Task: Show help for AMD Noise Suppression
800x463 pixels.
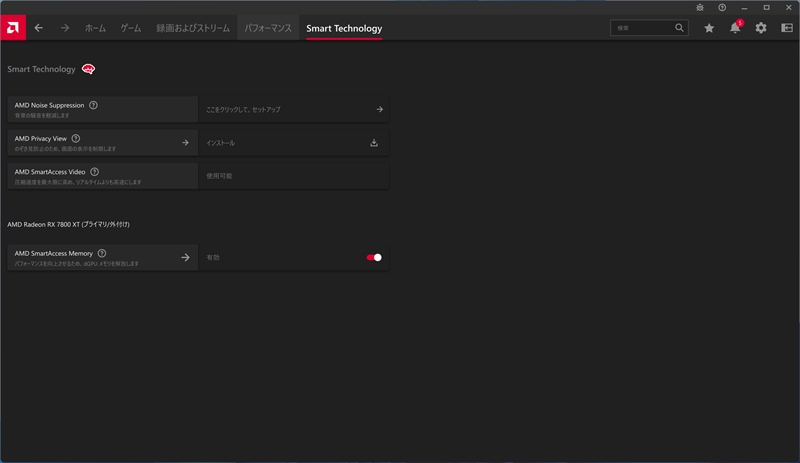Action: click(x=93, y=105)
